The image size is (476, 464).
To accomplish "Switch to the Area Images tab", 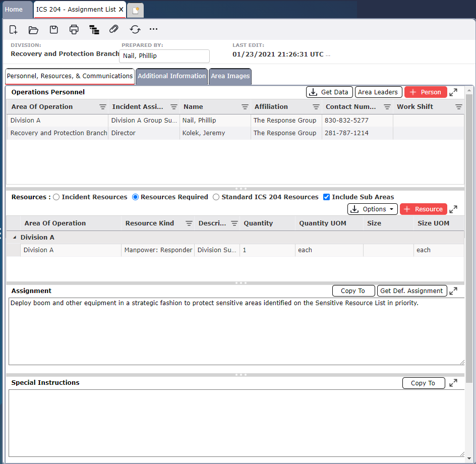I will 230,76.
